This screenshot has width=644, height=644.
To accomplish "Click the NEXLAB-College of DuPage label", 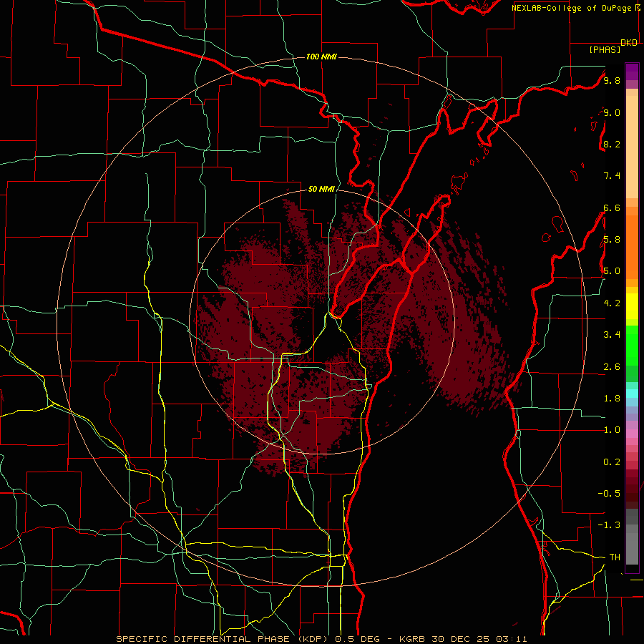I will 572,8.
